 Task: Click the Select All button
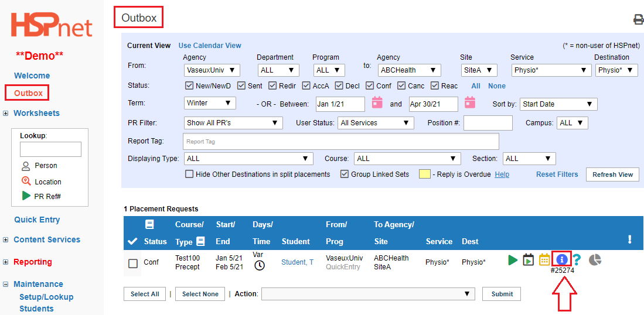click(145, 294)
